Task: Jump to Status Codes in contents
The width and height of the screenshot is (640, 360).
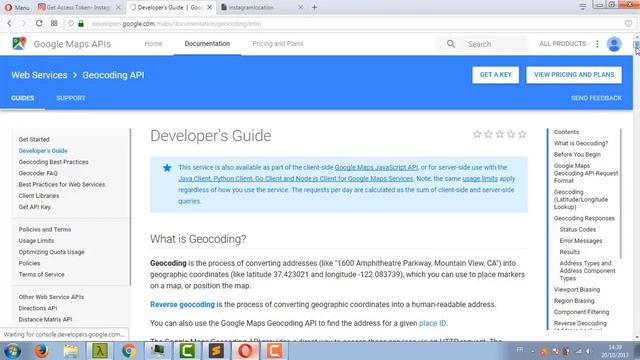Action: 578,229
